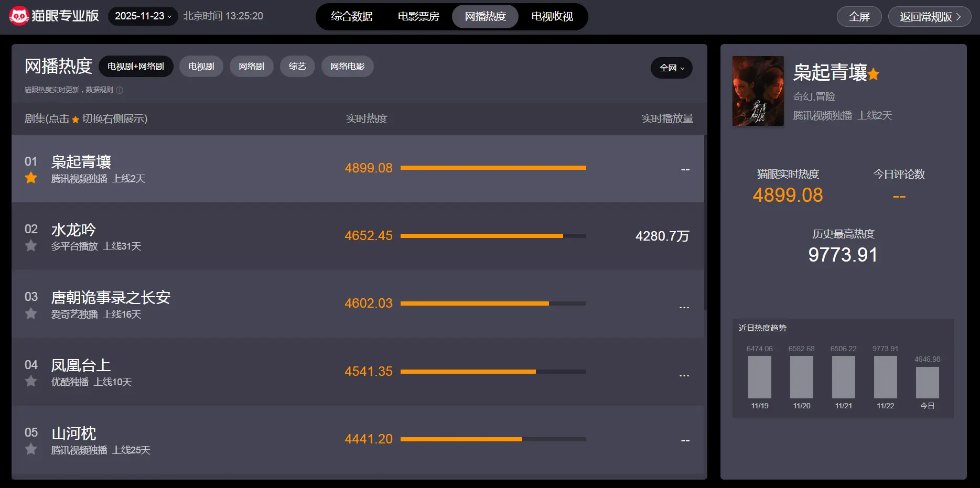This screenshot has width=980, height=488.
Task: Click the Maoyan cat logo icon
Action: [19, 16]
